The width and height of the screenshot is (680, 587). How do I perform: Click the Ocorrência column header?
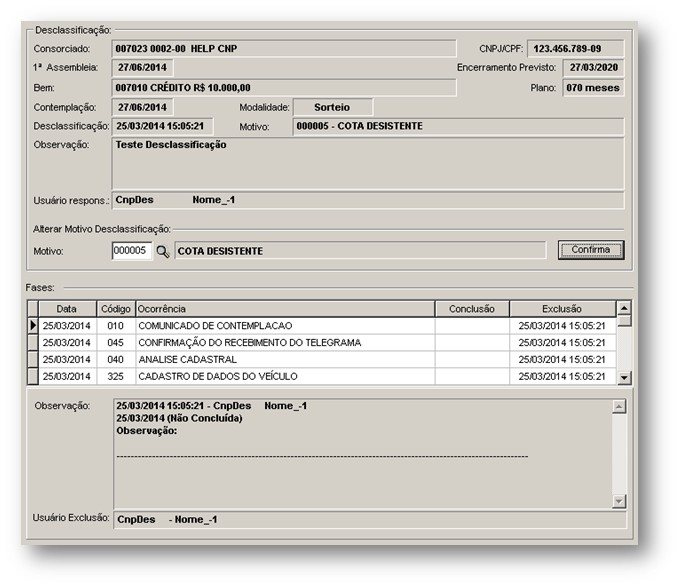[x=285, y=309]
